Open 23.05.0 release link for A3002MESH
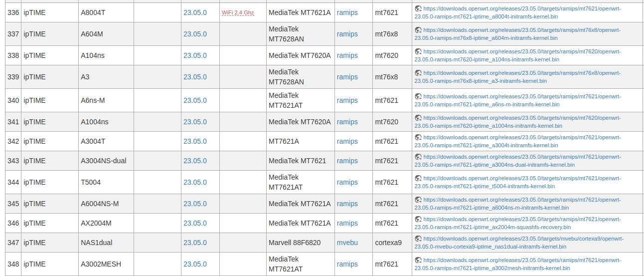The image size is (644, 276). coord(195,264)
